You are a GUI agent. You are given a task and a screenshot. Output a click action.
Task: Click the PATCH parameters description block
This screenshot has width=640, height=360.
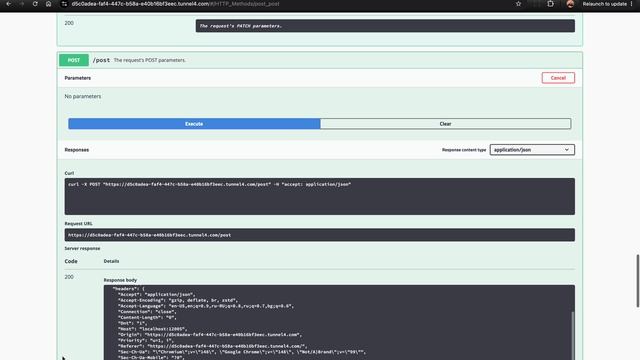pyautogui.click(x=385, y=26)
